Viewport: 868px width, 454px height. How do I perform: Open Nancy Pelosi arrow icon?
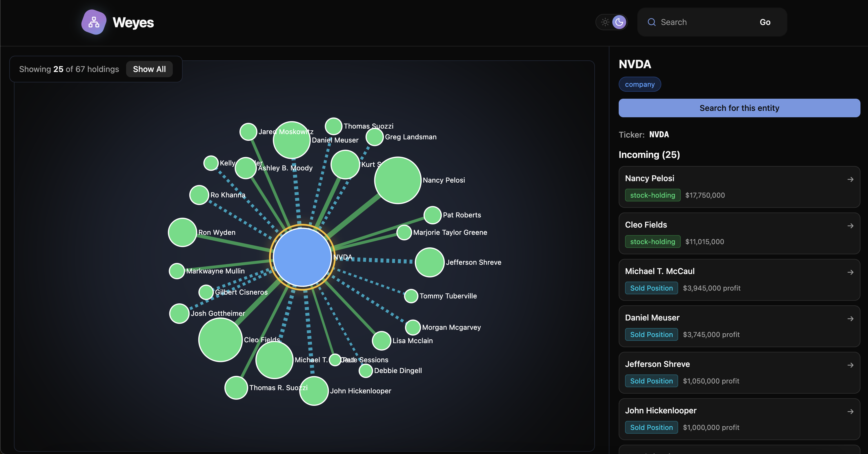[x=850, y=179]
